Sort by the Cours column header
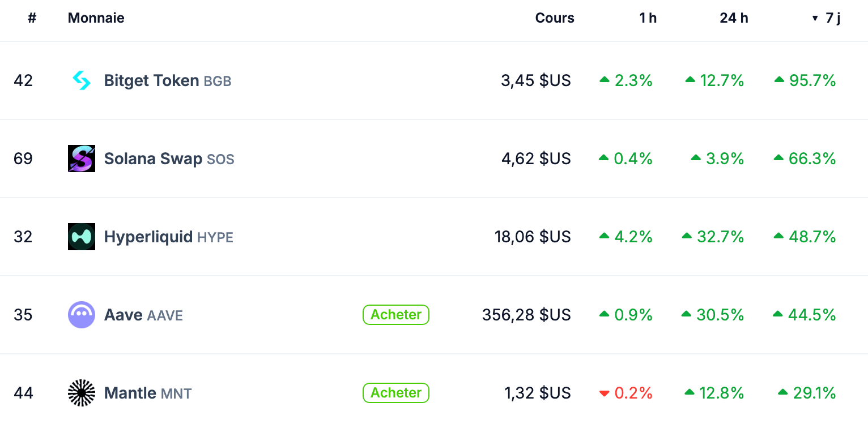The height and width of the screenshot is (428, 868). pos(554,18)
